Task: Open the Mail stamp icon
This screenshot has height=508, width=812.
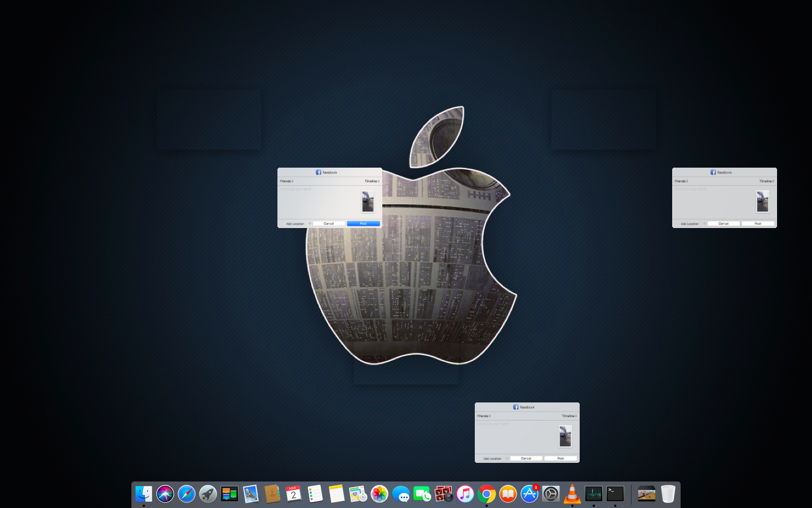Action: (251, 494)
